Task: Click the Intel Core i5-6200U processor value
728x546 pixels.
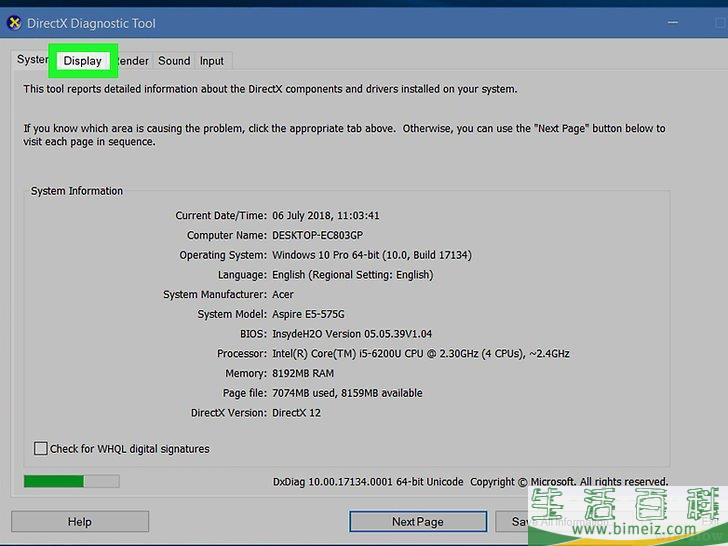Action: point(420,354)
